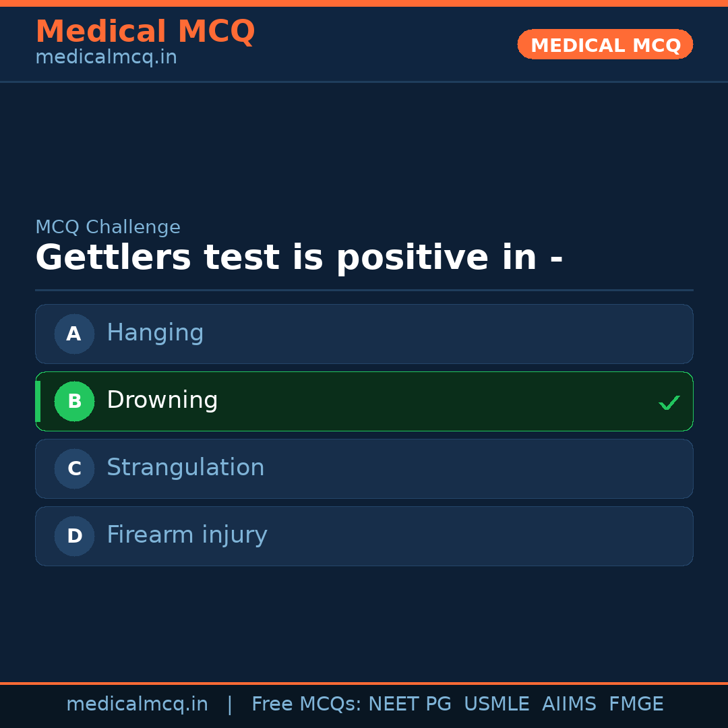The image size is (728, 728).
Task: Open the USMLE link in footer
Action: (x=497, y=703)
